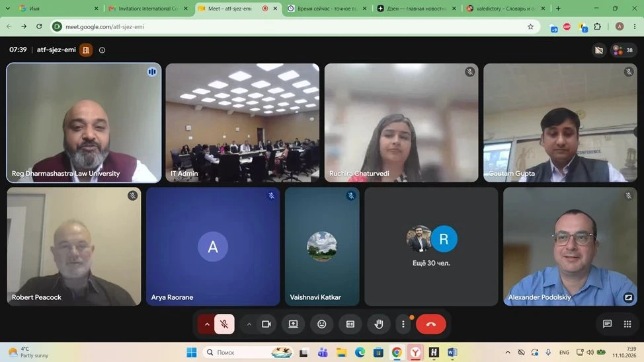Switch to the 'Дзен — главная новостн' tab
Image resolution: width=644 pixels, height=362 pixels.
click(417, 8)
